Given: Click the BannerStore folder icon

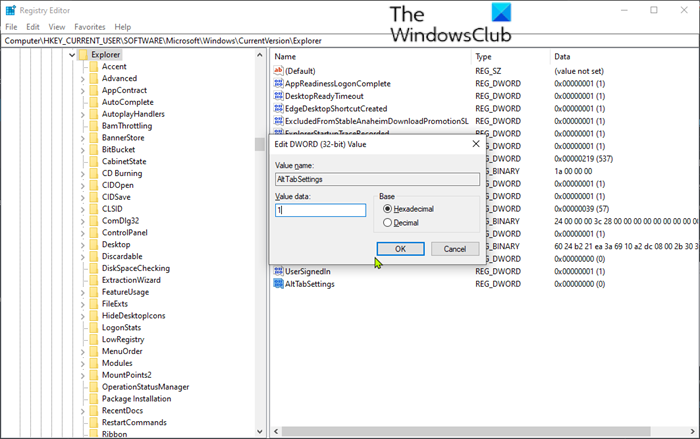Looking at the screenshot, I should [93, 138].
